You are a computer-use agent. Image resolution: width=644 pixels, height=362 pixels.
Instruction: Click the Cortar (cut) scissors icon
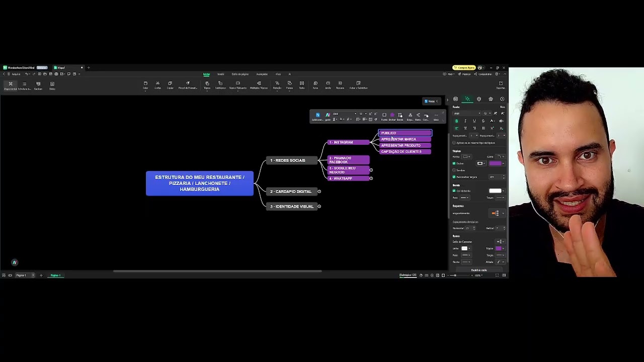click(157, 83)
